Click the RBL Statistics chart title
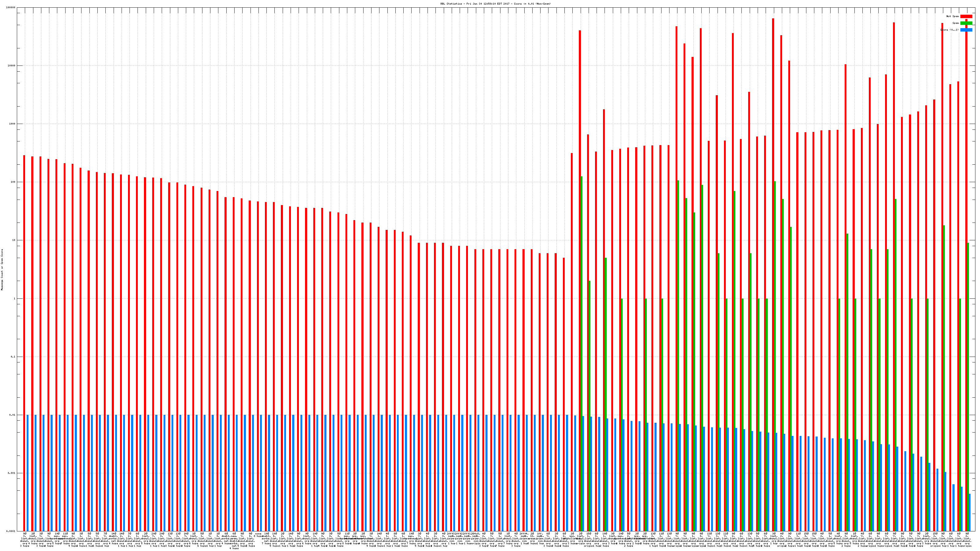980x551 pixels. (495, 4)
